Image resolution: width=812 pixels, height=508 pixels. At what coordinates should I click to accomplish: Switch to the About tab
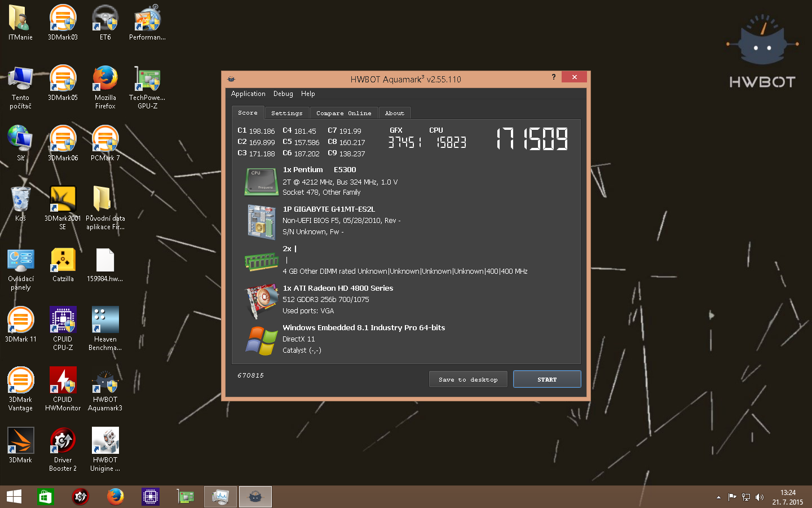pos(394,113)
